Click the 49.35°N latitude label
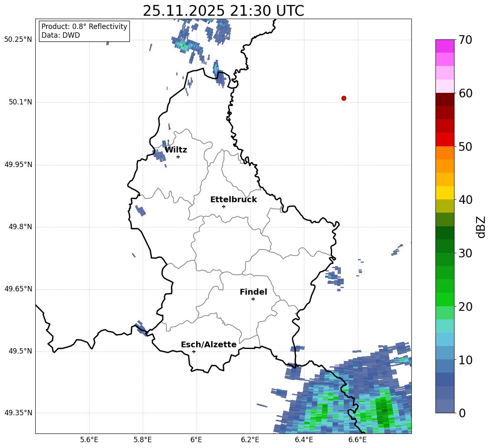The image size is (491, 448). (18, 413)
